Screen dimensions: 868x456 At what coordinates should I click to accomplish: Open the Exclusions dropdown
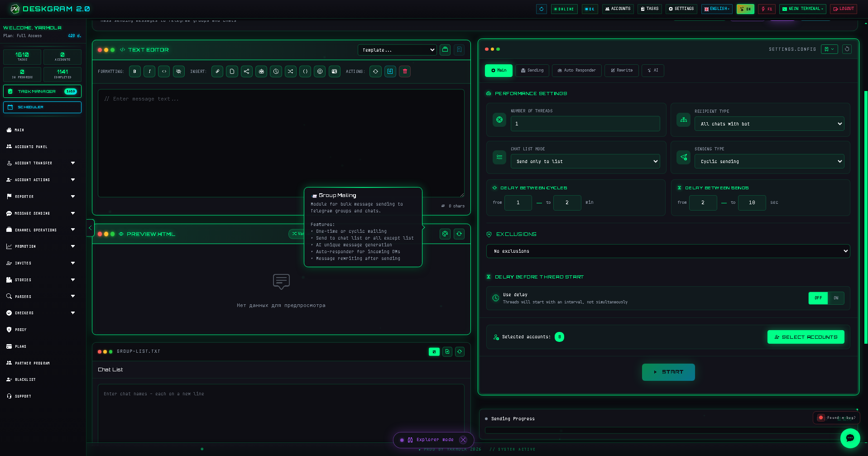(x=668, y=251)
